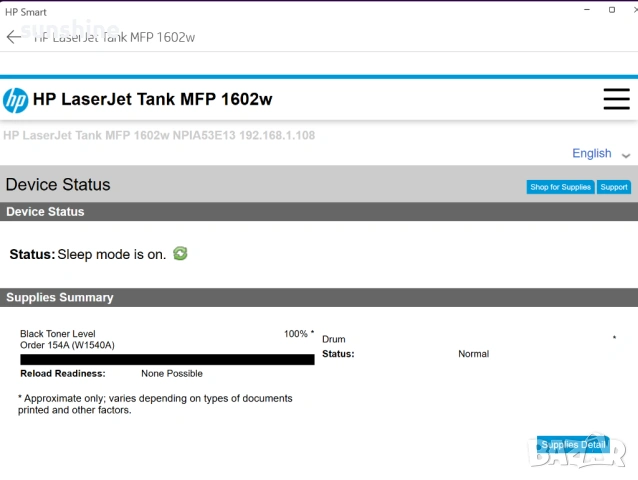Open the hamburger navigation menu

[616, 99]
